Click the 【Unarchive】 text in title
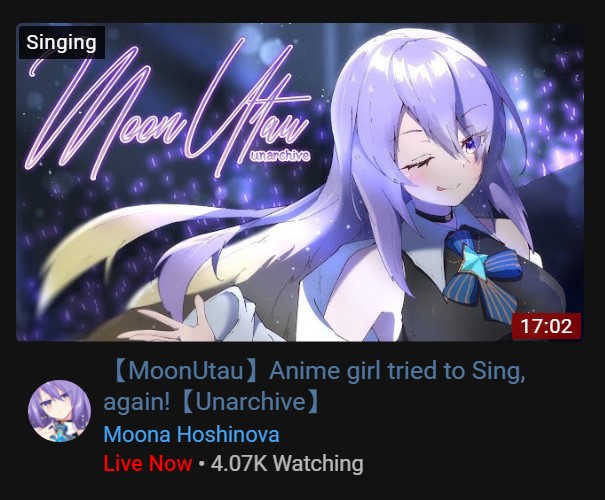The width and height of the screenshot is (605, 500). tap(251, 402)
